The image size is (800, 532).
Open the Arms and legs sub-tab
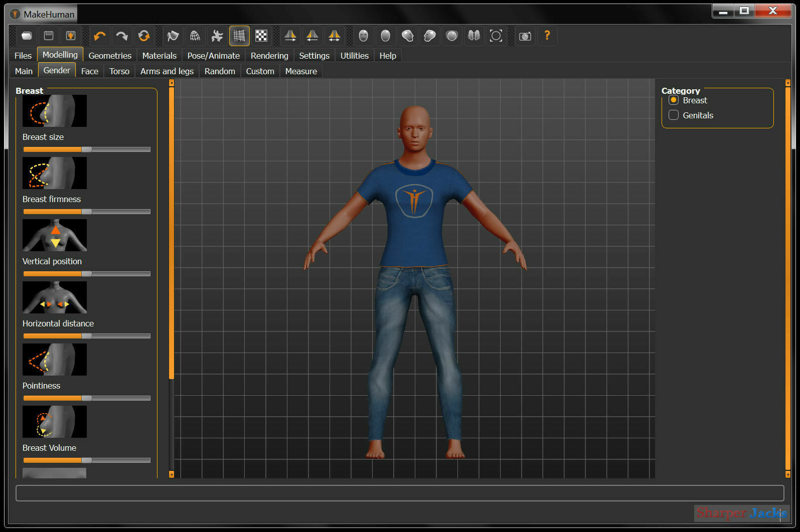point(167,71)
